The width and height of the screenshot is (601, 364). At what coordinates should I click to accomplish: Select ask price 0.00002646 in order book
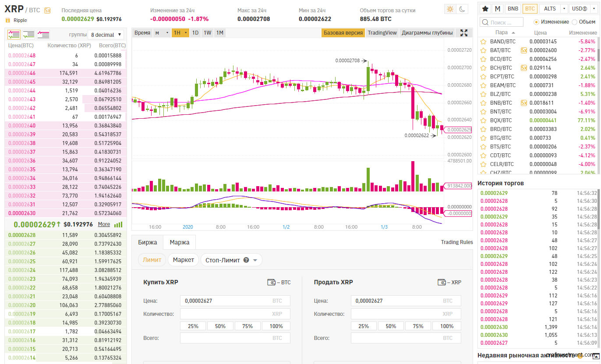22,73
